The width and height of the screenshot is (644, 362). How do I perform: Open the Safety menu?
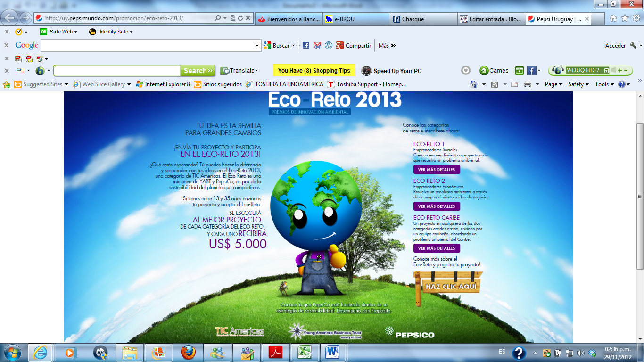coord(578,84)
